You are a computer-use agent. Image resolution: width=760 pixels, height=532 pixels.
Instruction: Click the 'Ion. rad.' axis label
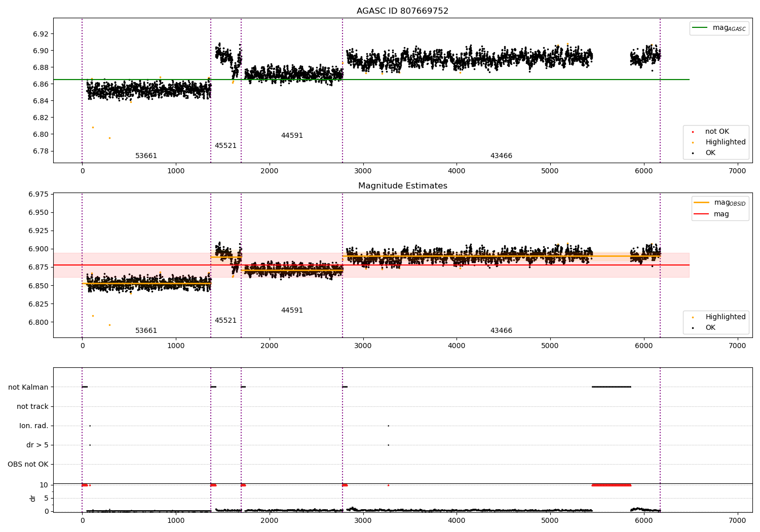34,426
